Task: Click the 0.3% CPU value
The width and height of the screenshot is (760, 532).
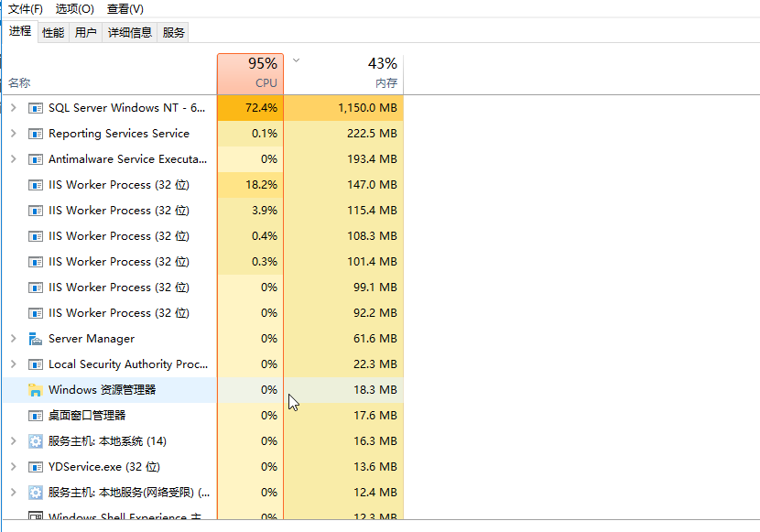Action: (x=265, y=262)
